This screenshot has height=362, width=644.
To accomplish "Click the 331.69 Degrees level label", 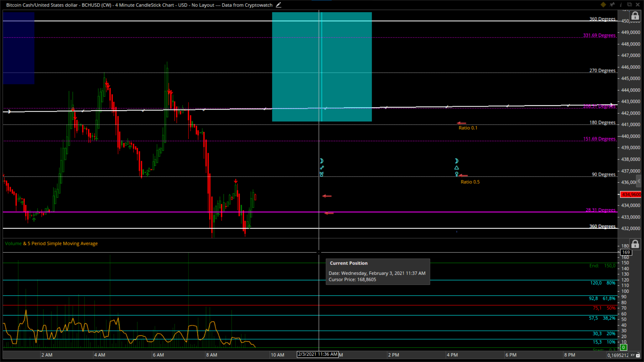I will tap(599, 35).
